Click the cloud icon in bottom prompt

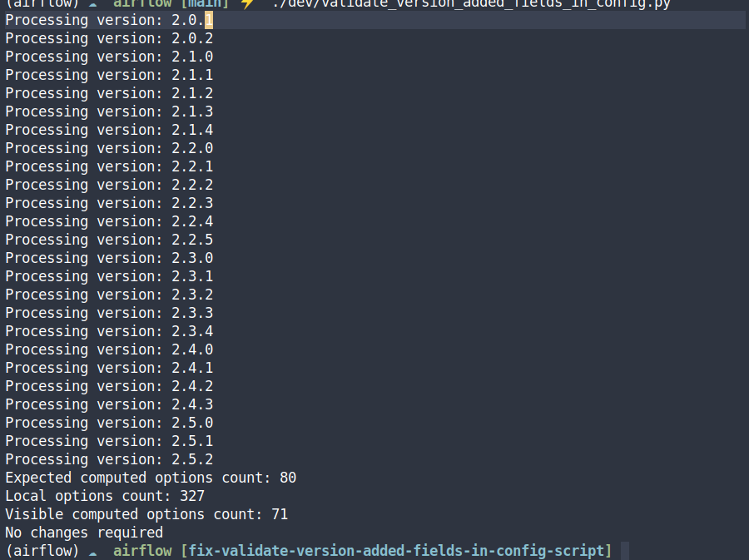pyautogui.click(x=92, y=553)
